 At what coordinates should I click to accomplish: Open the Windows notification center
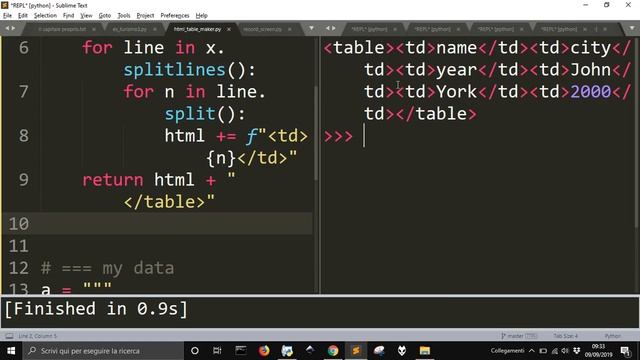click(x=625, y=351)
